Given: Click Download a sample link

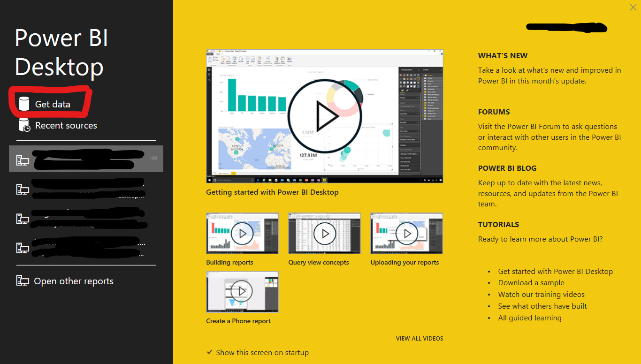Looking at the screenshot, I should (531, 283).
